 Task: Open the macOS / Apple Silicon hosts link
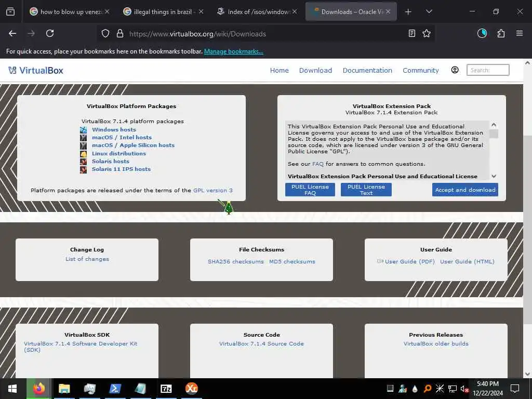[x=133, y=145]
